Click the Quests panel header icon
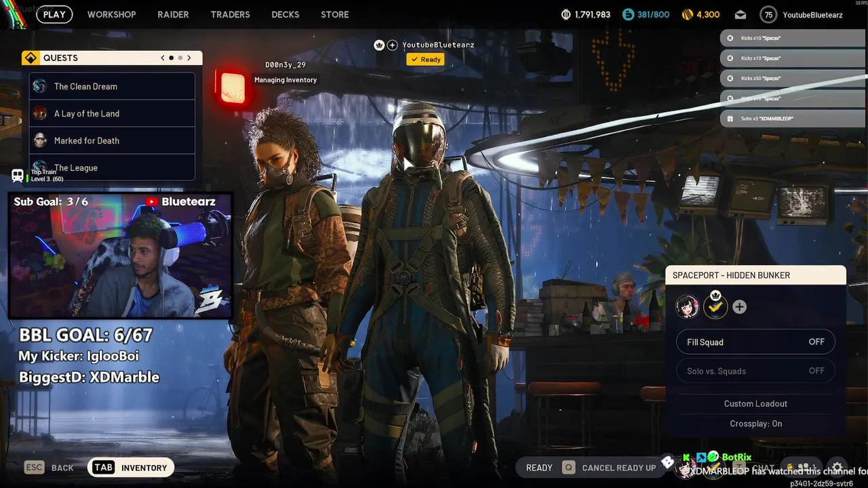This screenshot has width=868, height=488. 30,58
